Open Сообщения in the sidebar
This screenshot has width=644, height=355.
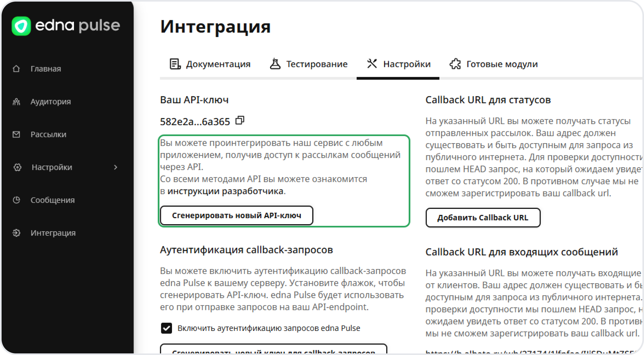tap(52, 200)
